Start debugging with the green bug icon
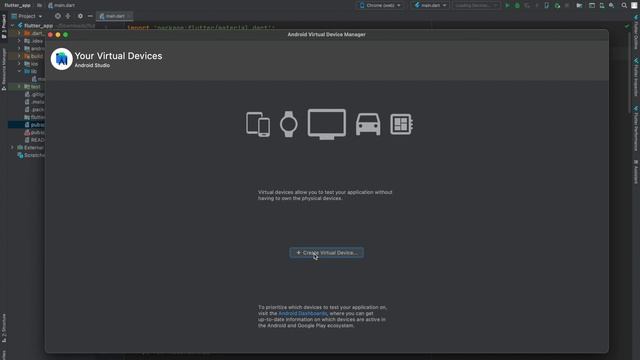The height and width of the screenshot is (360, 640). [x=517, y=5]
